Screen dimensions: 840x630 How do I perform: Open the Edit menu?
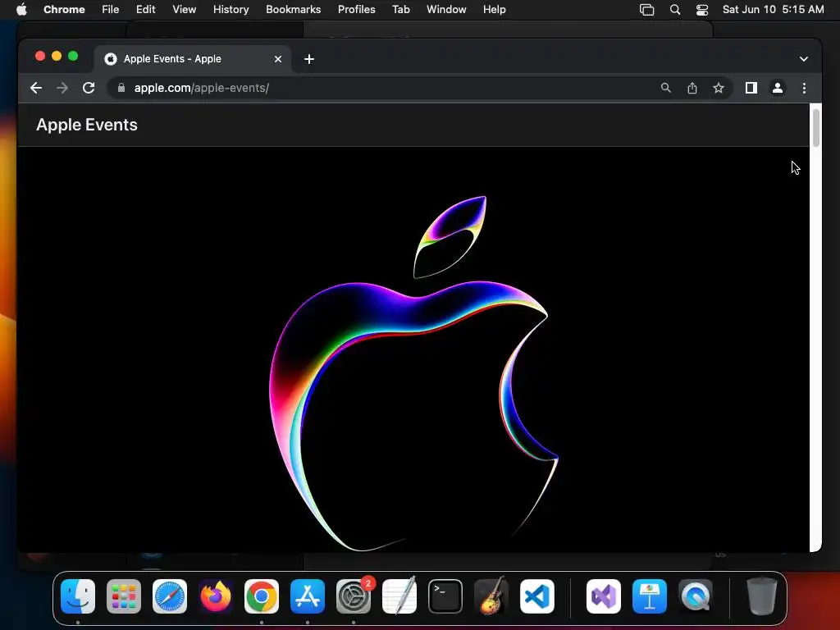pyautogui.click(x=145, y=10)
